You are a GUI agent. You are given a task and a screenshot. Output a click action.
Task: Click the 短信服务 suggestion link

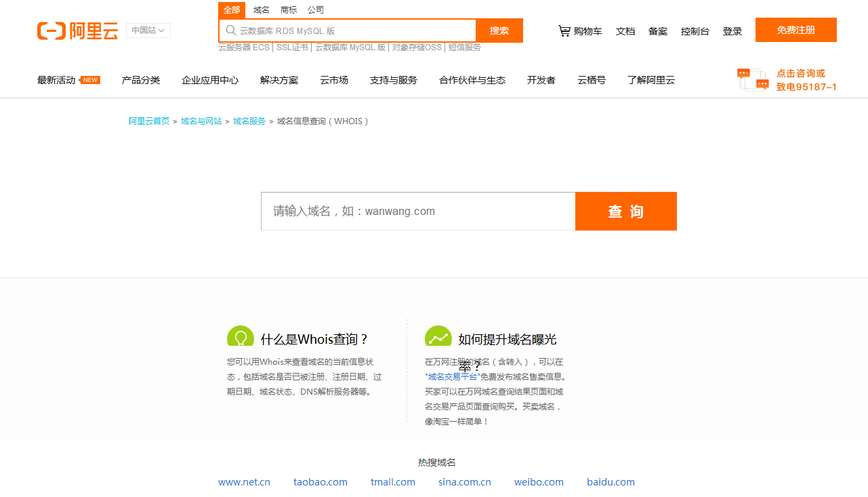pos(465,47)
